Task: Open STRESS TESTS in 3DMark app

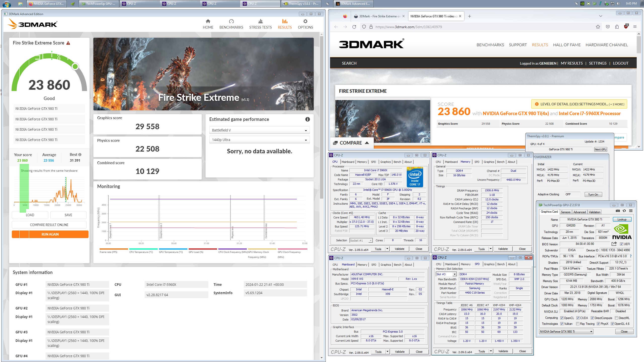Action: (x=260, y=24)
